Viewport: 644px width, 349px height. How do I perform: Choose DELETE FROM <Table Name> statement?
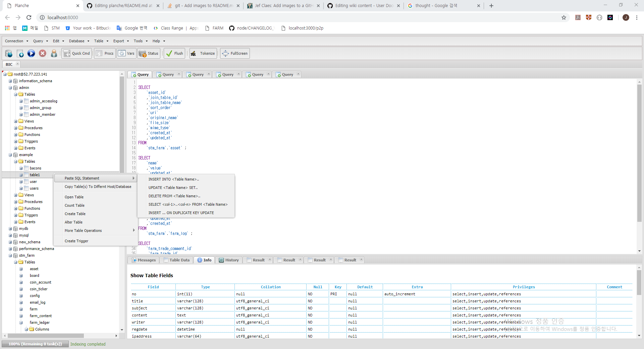186,196
